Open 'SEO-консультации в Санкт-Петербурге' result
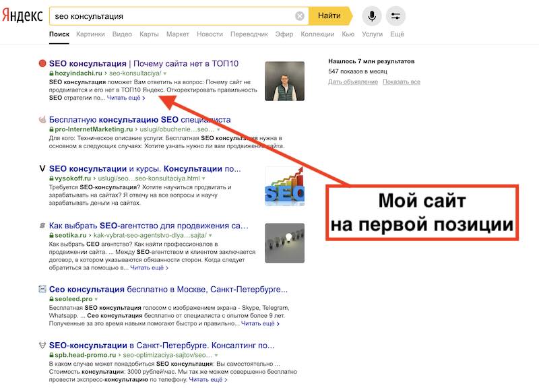The height and width of the screenshot is (392, 539). (x=162, y=346)
